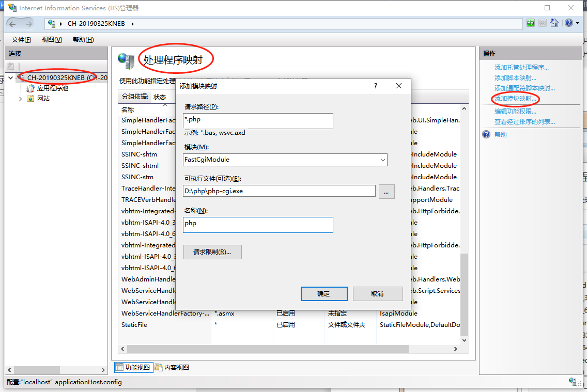
Task: Click the IIS server icon in the status bar
Action: [x=573, y=382]
